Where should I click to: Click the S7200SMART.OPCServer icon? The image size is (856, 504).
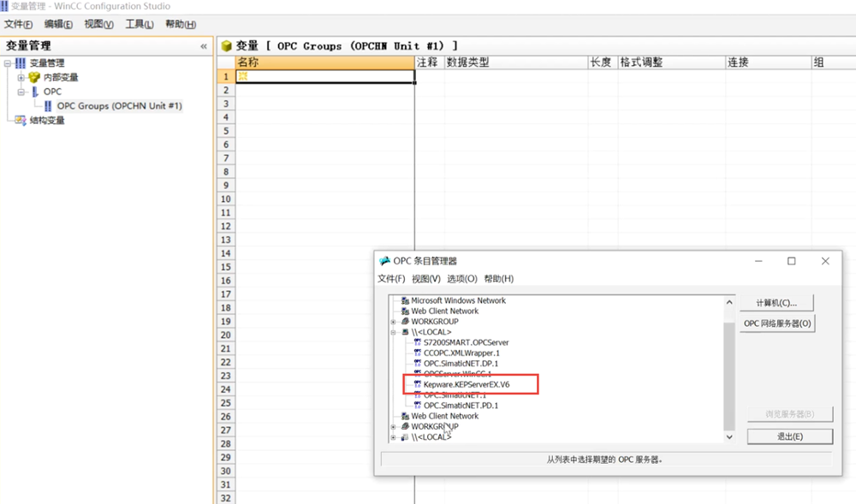pos(417,342)
